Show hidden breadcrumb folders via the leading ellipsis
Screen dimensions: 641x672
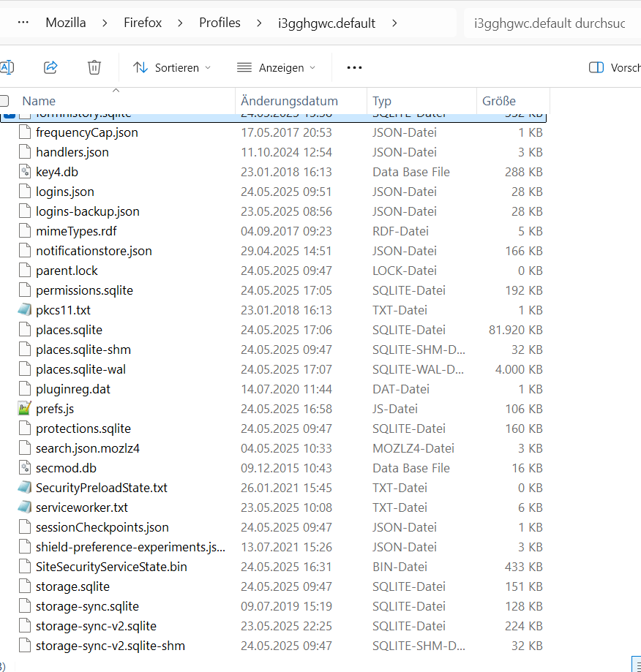[23, 23]
